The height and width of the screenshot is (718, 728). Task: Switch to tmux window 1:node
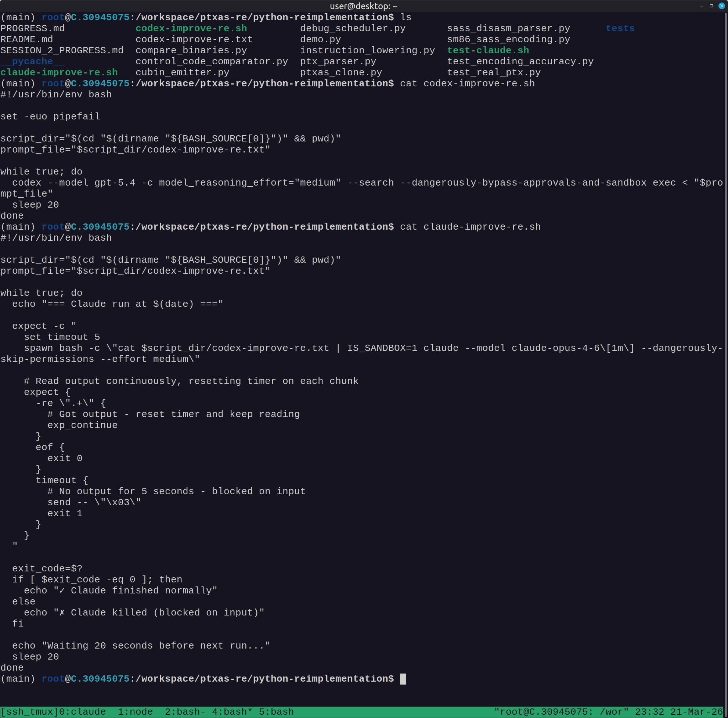(x=135, y=712)
